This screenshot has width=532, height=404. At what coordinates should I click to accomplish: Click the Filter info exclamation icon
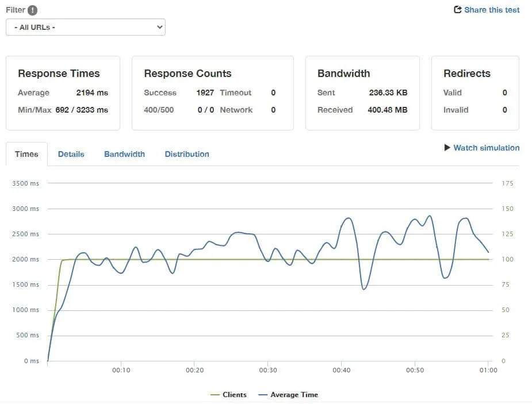click(x=32, y=10)
